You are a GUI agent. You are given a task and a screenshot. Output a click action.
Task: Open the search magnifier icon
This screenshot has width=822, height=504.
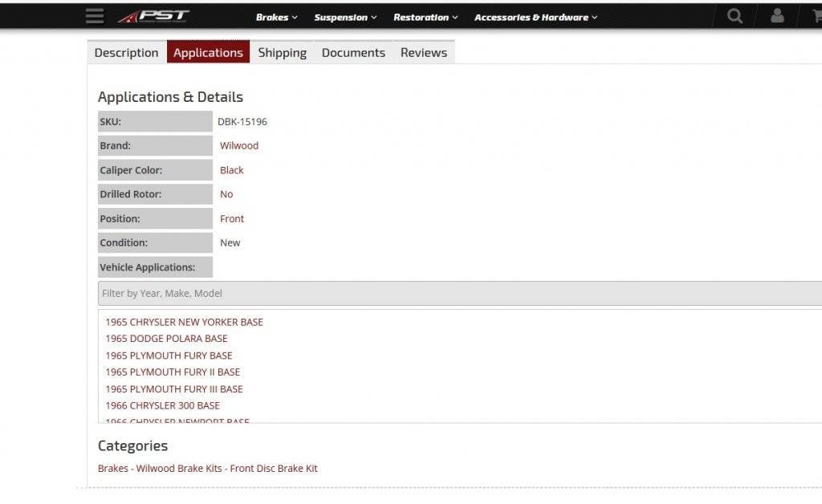pyautogui.click(x=735, y=16)
